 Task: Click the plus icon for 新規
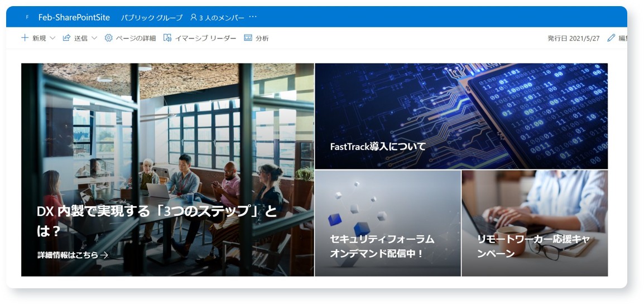point(25,38)
